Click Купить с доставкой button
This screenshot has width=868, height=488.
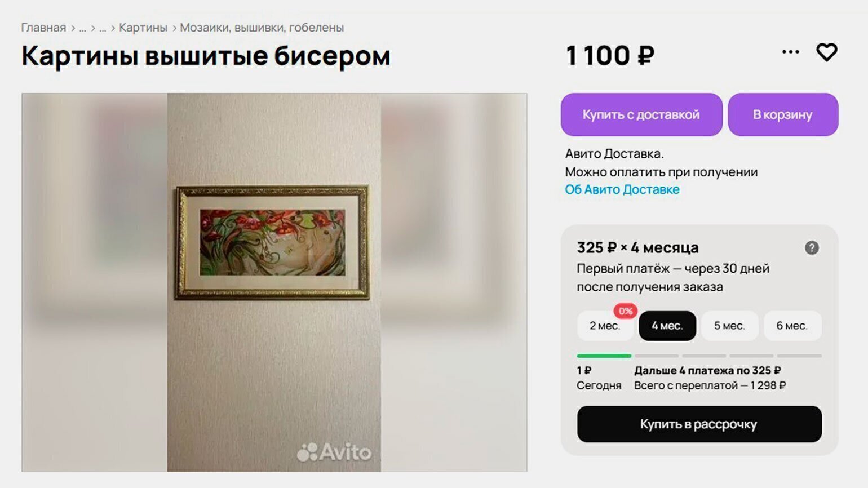click(x=641, y=114)
